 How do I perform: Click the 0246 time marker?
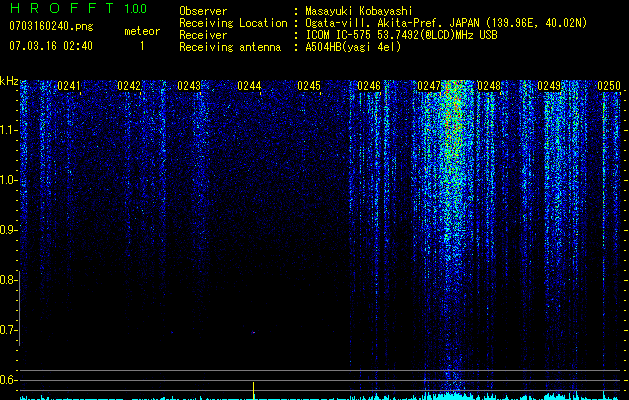coord(369,86)
